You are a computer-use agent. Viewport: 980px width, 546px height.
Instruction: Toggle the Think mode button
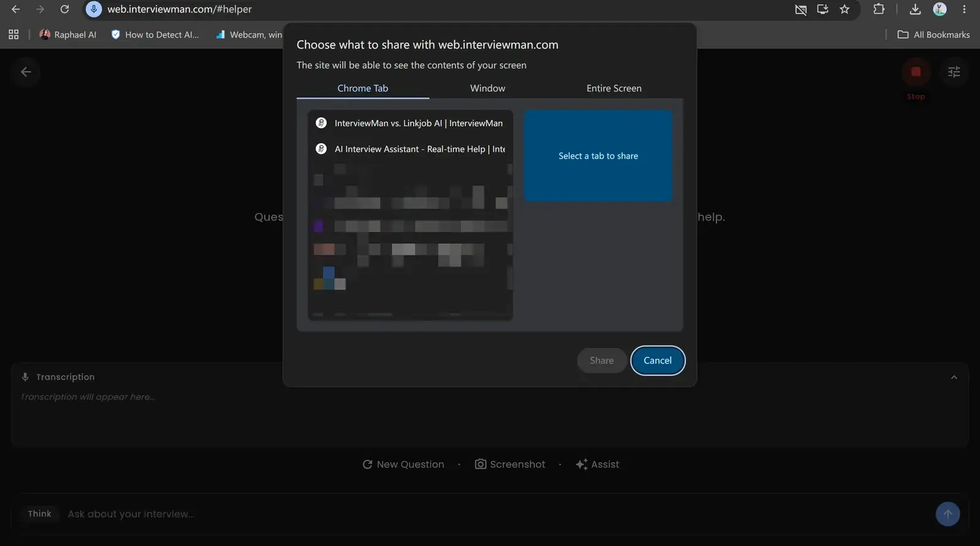39,514
